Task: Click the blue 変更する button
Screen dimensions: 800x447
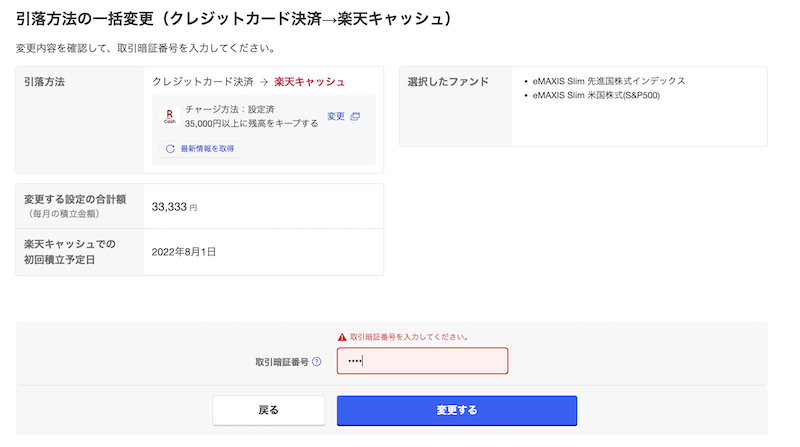Action: click(x=457, y=410)
